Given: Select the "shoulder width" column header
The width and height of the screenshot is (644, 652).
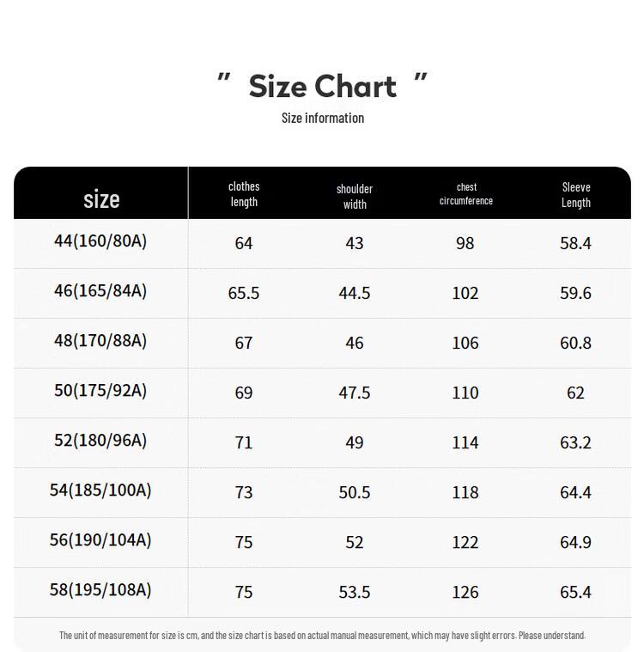Looking at the screenshot, I should [355, 196].
